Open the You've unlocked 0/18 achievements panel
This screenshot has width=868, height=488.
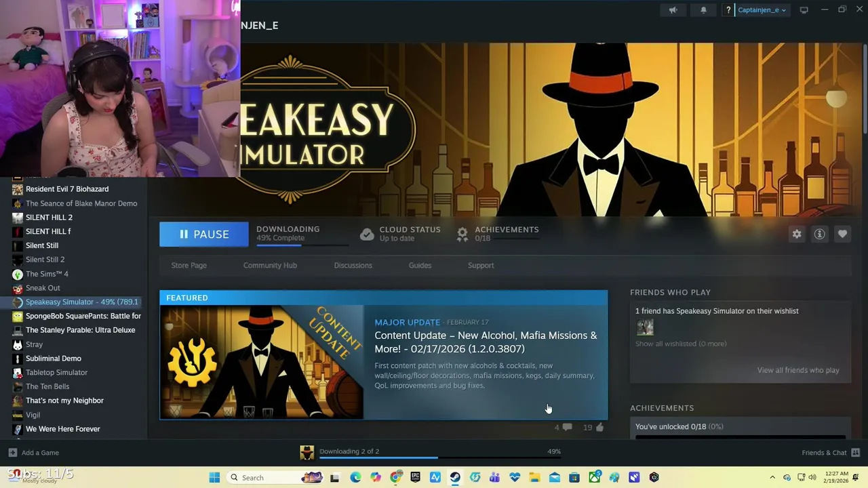coord(740,427)
